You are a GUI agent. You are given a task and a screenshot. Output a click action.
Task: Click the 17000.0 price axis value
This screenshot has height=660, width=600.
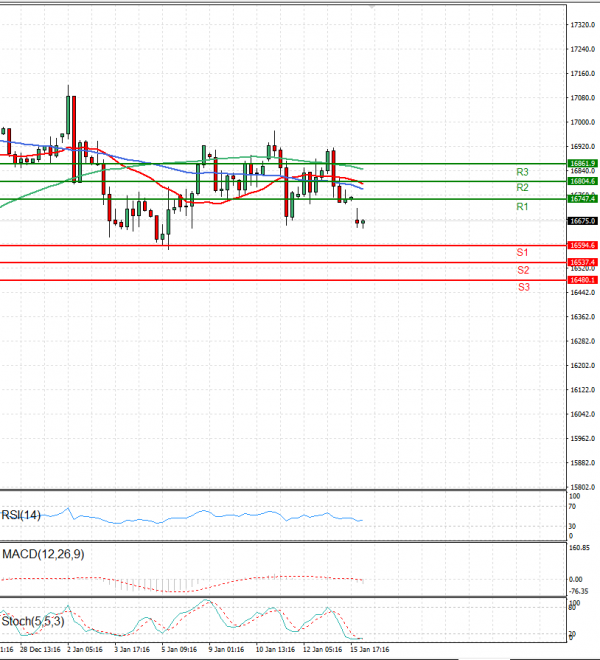click(583, 122)
